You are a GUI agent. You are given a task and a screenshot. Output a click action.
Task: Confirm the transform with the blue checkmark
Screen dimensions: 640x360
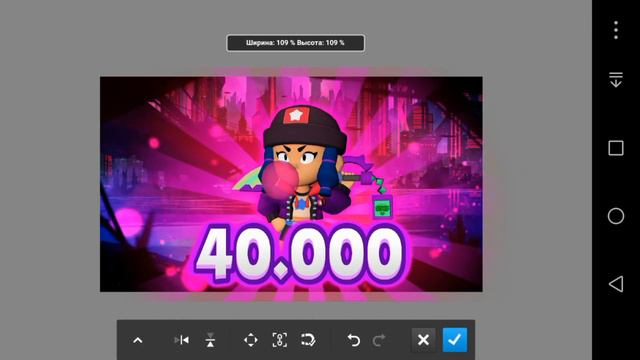[x=455, y=340]
